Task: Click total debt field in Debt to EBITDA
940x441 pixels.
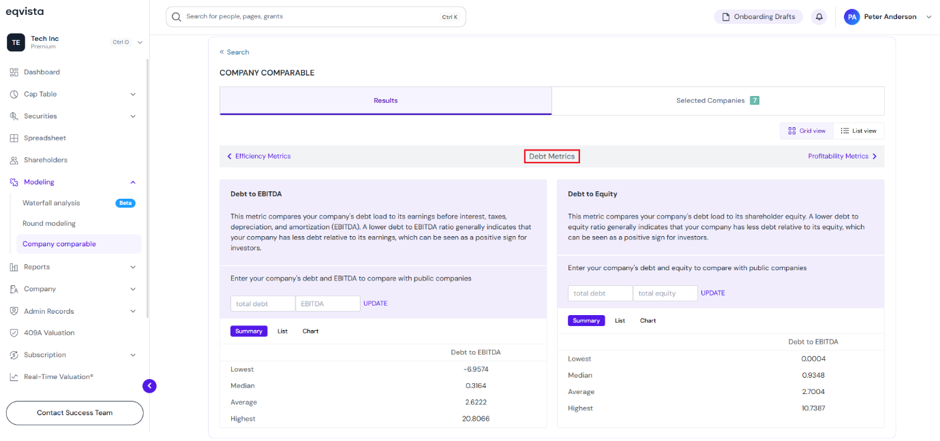Action: tap(263, 304)
